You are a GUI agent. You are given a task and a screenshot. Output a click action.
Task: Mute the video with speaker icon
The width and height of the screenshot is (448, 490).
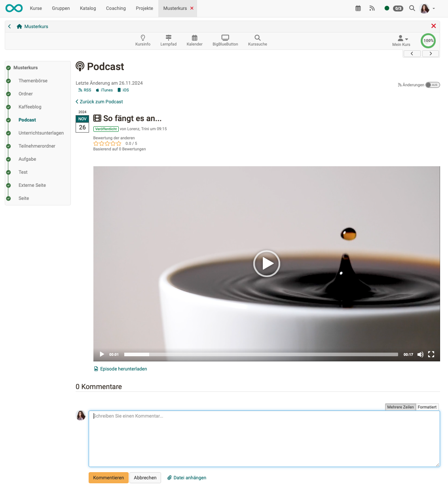point(420,355)
